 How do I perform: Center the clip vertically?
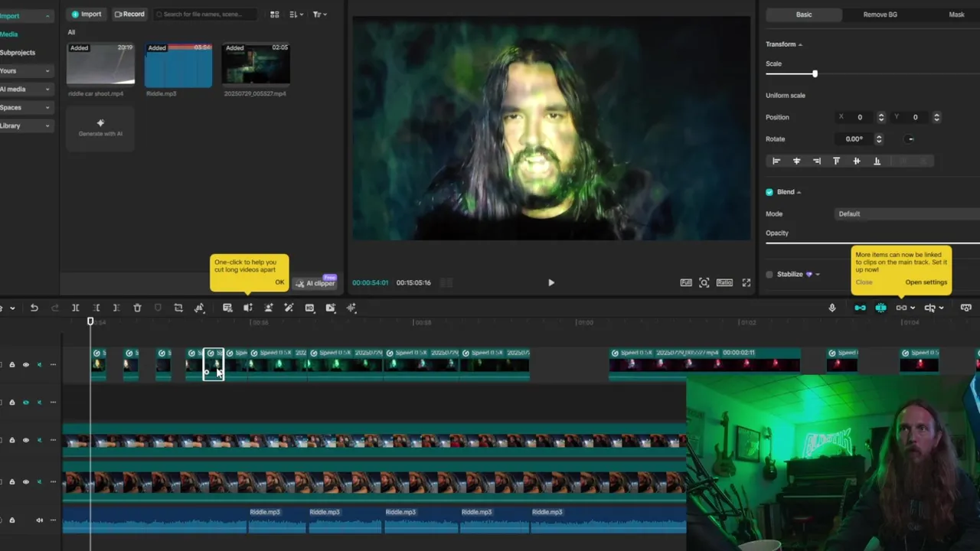coord(857,161)
